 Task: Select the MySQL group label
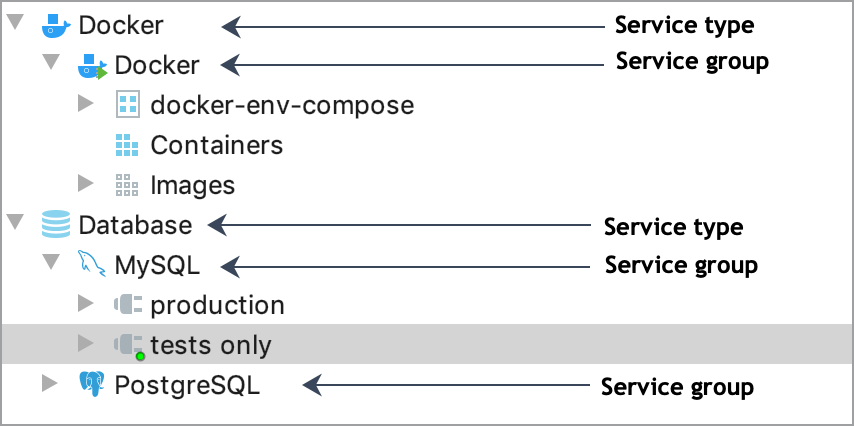tap(157, 265)
